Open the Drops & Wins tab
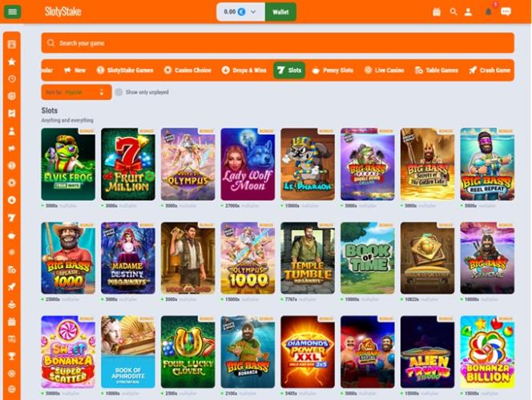The width and height of the screenshot is (532, 400). (x=244, y=71)
